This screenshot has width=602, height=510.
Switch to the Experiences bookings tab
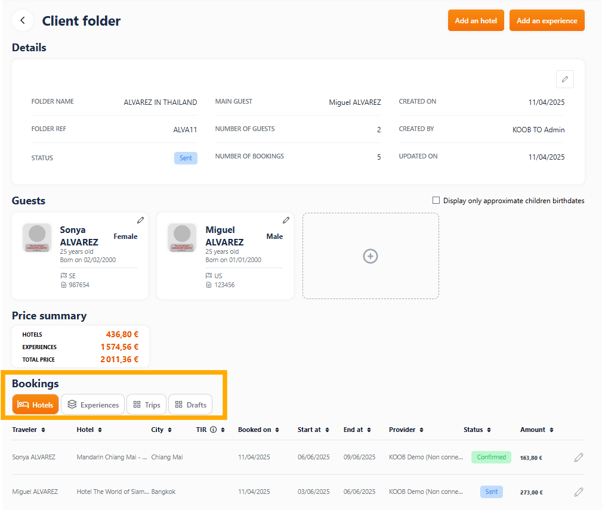(93, 405)
